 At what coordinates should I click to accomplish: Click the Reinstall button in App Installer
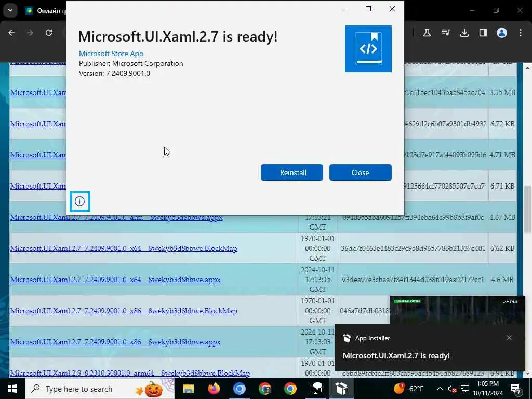[292, 172]
